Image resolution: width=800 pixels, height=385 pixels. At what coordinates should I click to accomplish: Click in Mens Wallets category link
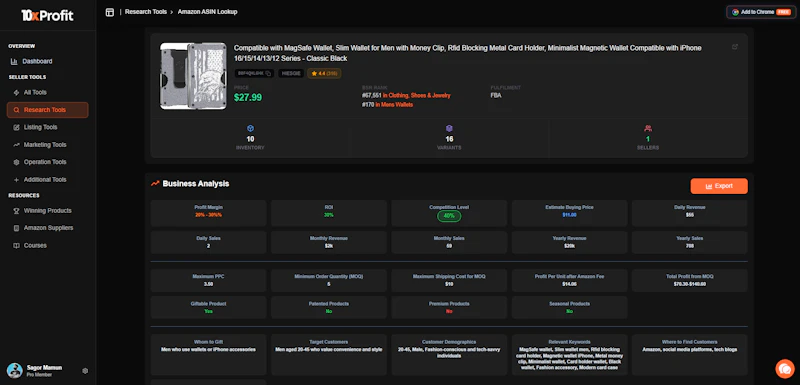click(x=394, y=105)
